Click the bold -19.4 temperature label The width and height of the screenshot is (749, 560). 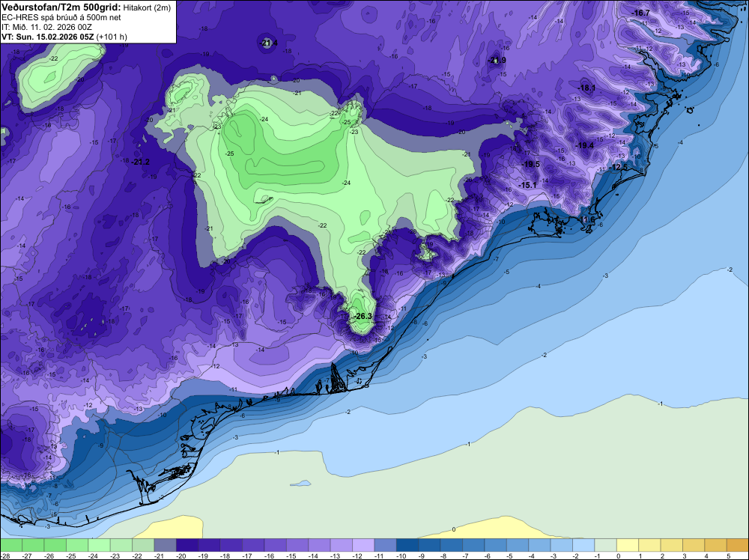585,145
